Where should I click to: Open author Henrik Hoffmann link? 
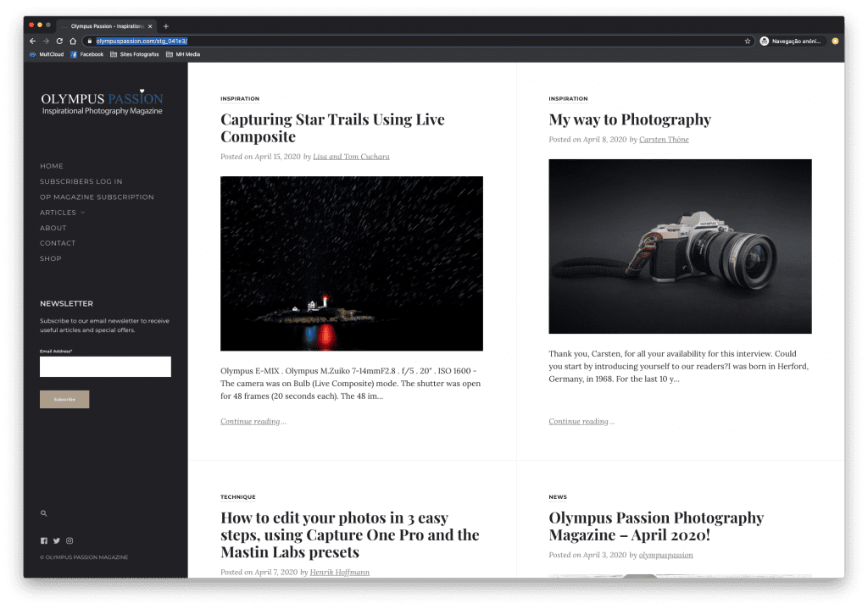339,572
